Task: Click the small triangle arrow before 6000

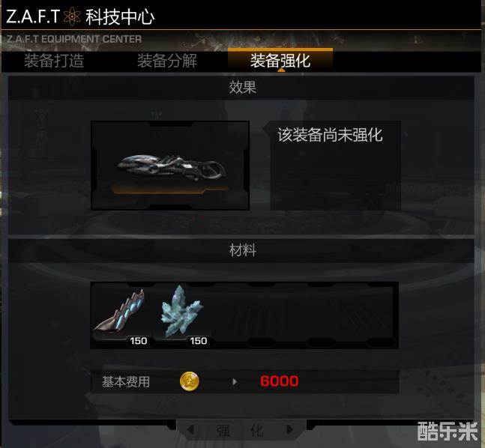Action: coord(235,382)
